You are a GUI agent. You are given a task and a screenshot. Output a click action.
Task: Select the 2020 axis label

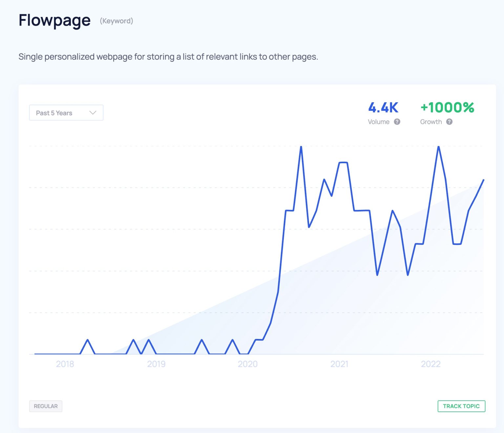(x=248, y=364)
